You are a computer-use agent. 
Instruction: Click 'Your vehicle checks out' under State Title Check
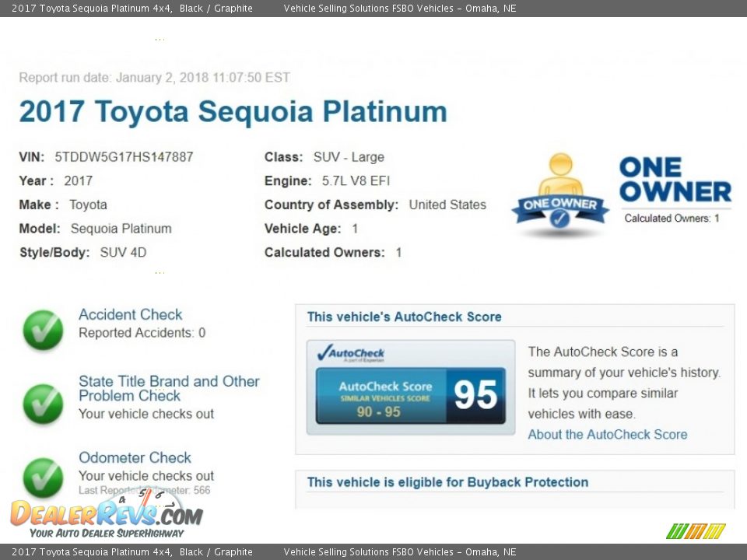(x=146, y=414)
